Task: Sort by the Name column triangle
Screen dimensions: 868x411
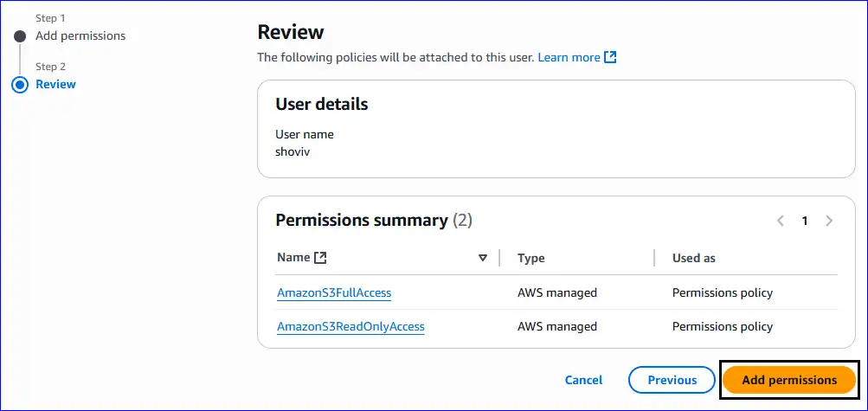Action: pyautogui.click(x=483, y=258)
